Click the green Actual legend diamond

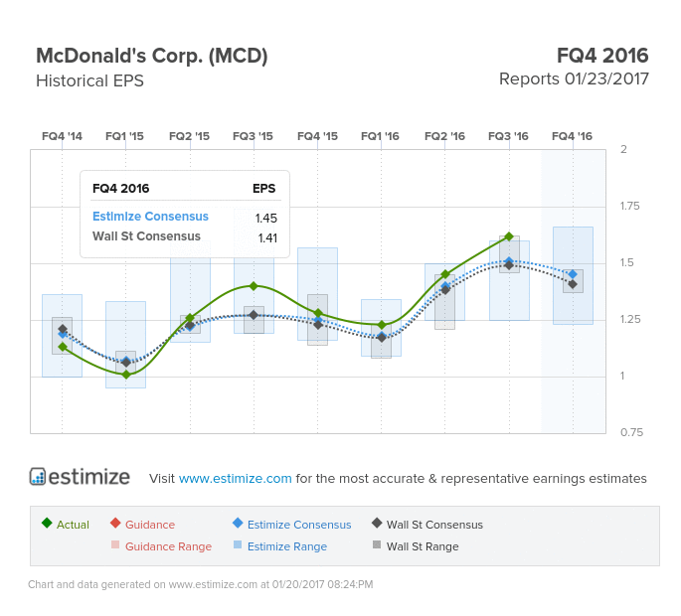pyautogui.click(x=47, y=523)
